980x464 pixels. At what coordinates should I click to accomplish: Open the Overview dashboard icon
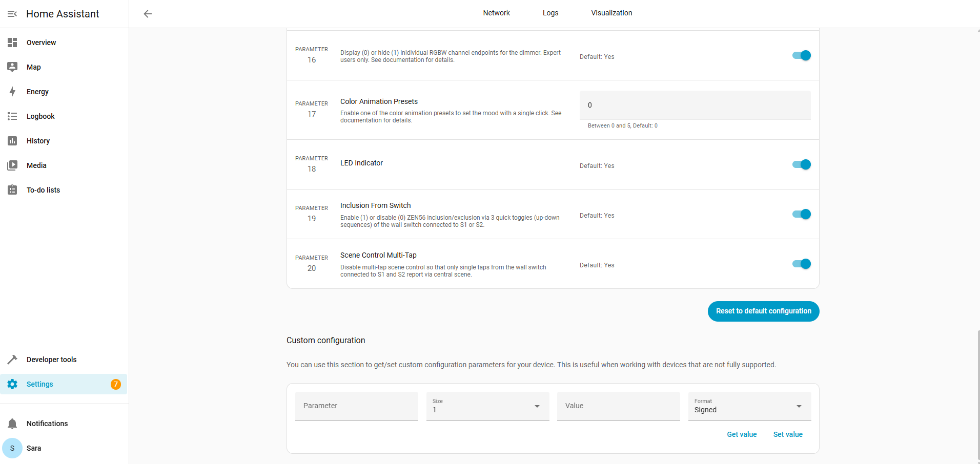pyautogui.click(x=12, y=43)
